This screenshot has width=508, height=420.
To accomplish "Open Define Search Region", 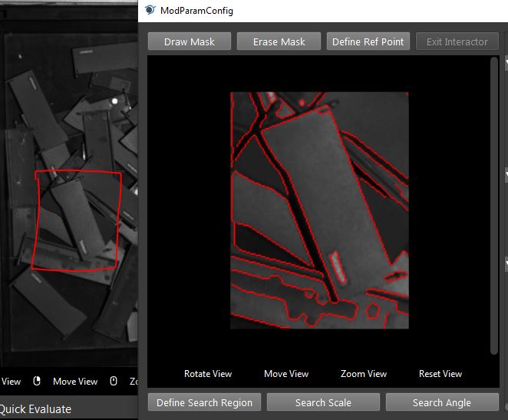I will pyautogui.click(x=204, y=402).
